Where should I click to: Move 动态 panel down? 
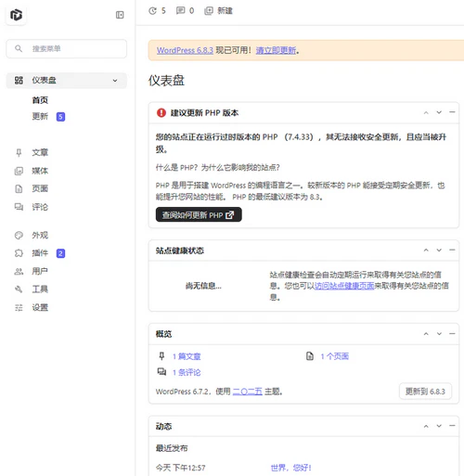(x=439, y=426)
